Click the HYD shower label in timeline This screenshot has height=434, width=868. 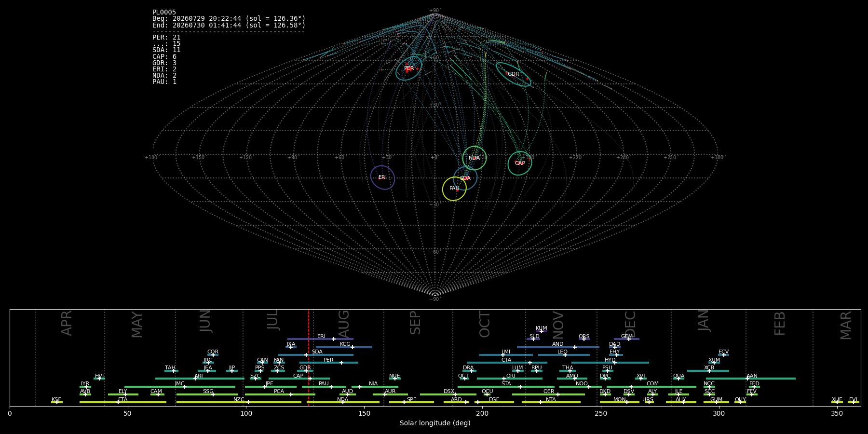[x=610, y=360]
